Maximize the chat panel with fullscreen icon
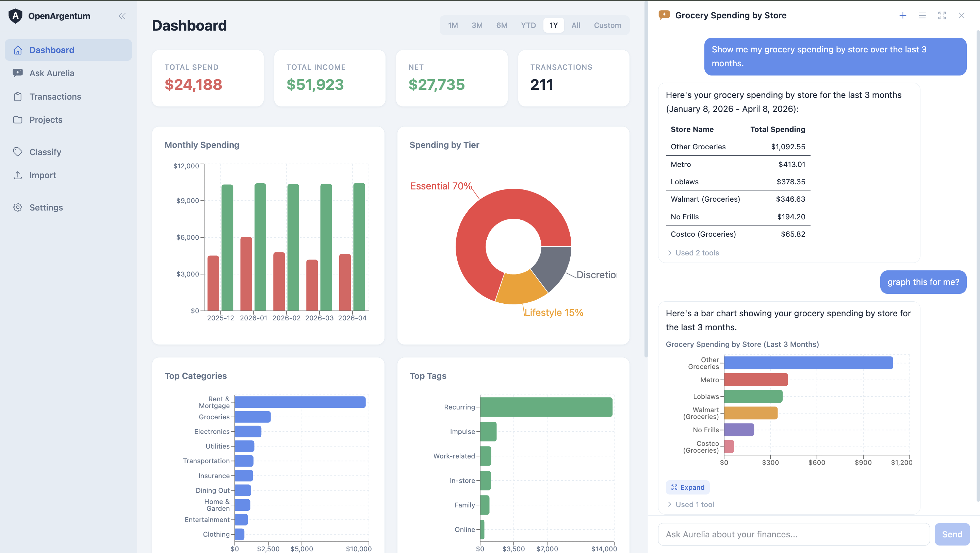The height and width of the screenshot is (553, 980). click(942, 15)
